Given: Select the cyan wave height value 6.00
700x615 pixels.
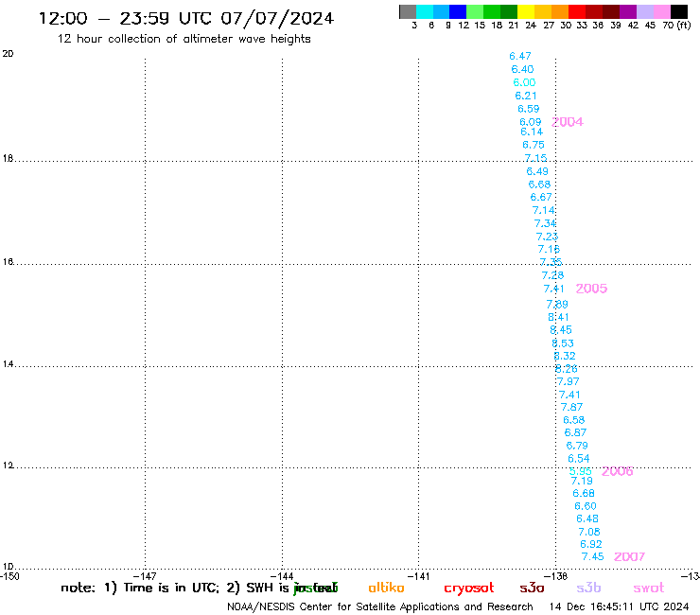Looking at the screenshot, I should 524,82.
